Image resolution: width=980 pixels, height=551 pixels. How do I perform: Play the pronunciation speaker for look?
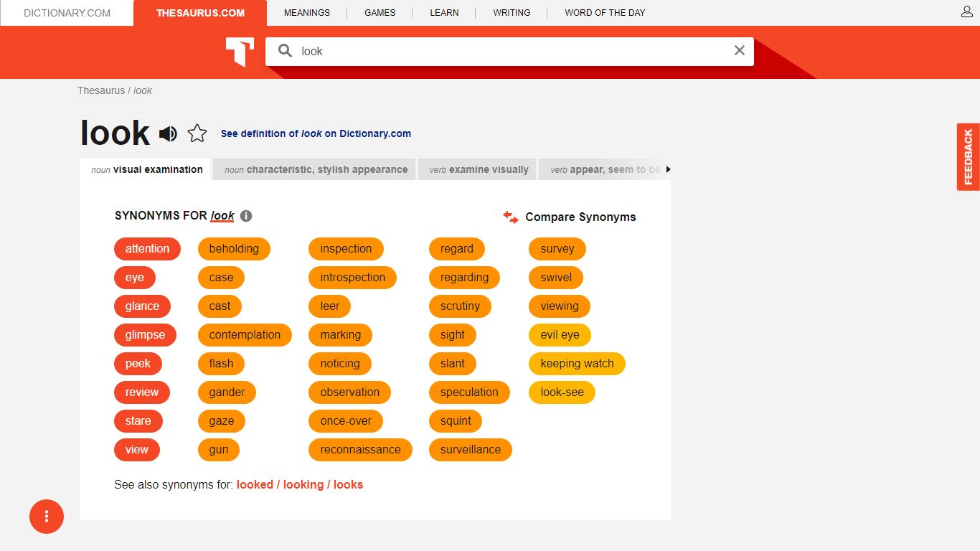coord(168,133)
